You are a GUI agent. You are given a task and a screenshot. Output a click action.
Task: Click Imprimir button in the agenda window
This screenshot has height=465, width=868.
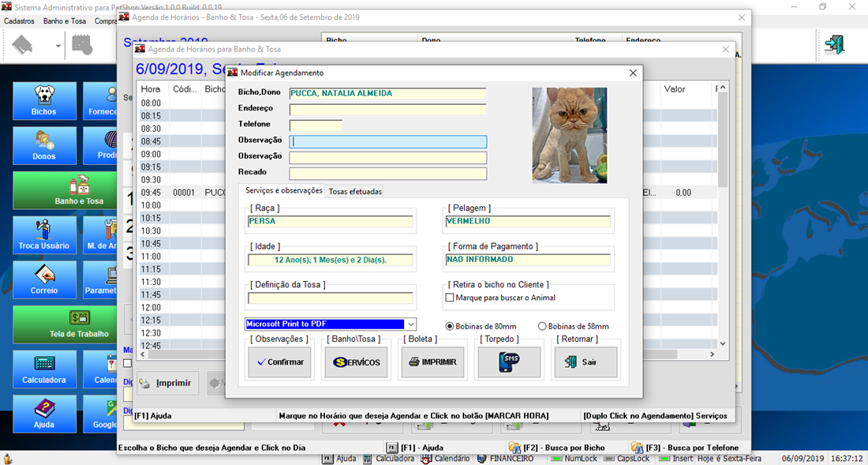(168, 383)
